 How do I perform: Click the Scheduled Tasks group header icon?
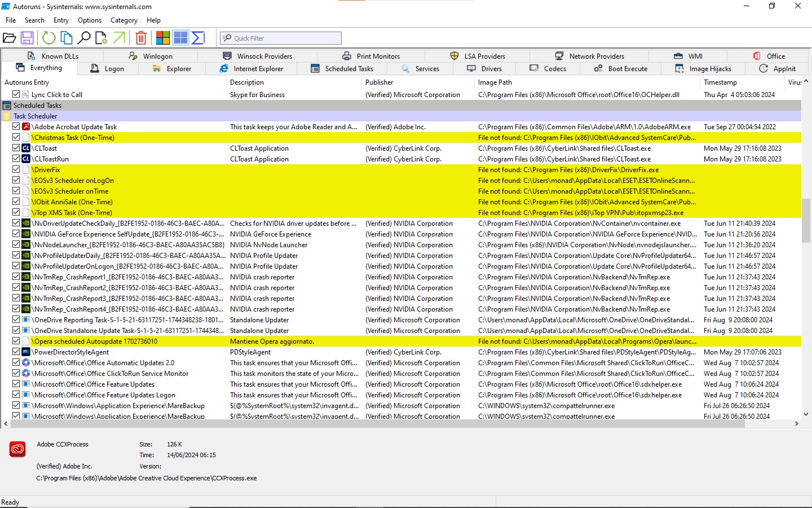coord(7,106)
